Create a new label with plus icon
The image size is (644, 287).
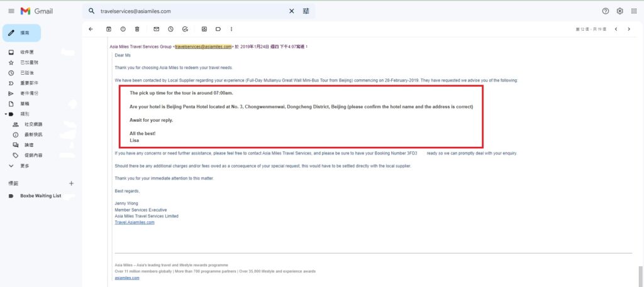click(71, 183)
